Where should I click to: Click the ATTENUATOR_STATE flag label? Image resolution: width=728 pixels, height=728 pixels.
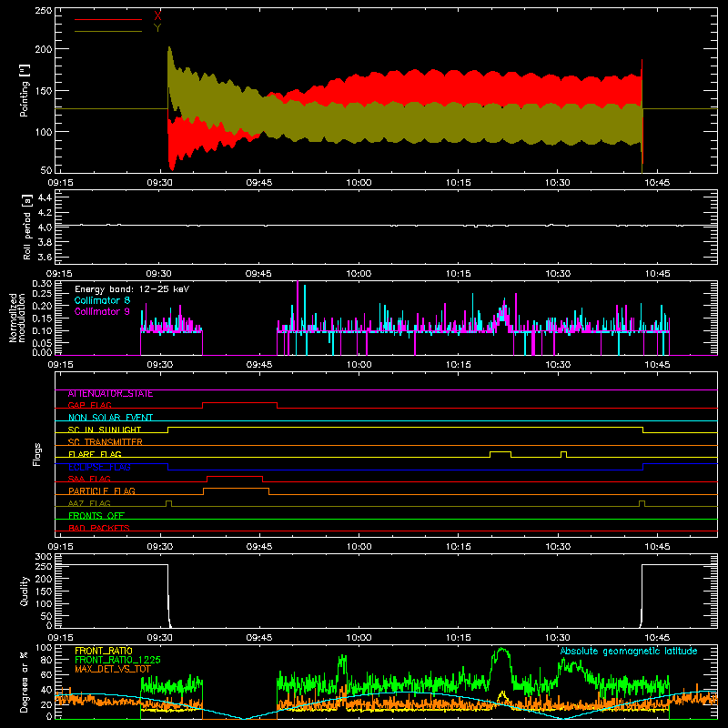(x=110, y=394)
